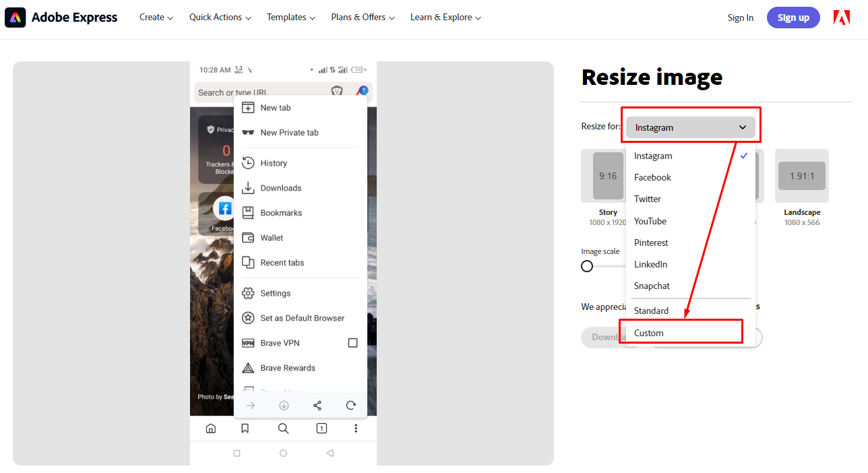Click the red Adobe logo top right
Viewport: 868px width, 473px height.
[841, 17]
